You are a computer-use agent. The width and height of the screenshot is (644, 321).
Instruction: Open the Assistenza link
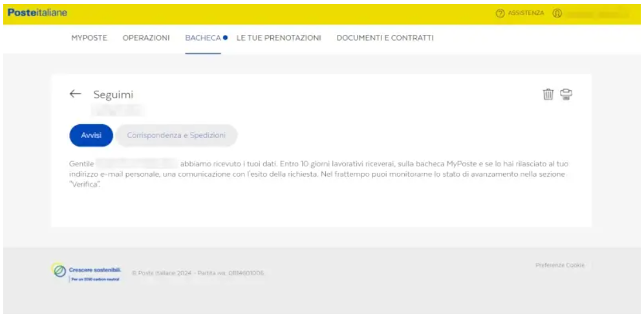[x=526, y=13]
